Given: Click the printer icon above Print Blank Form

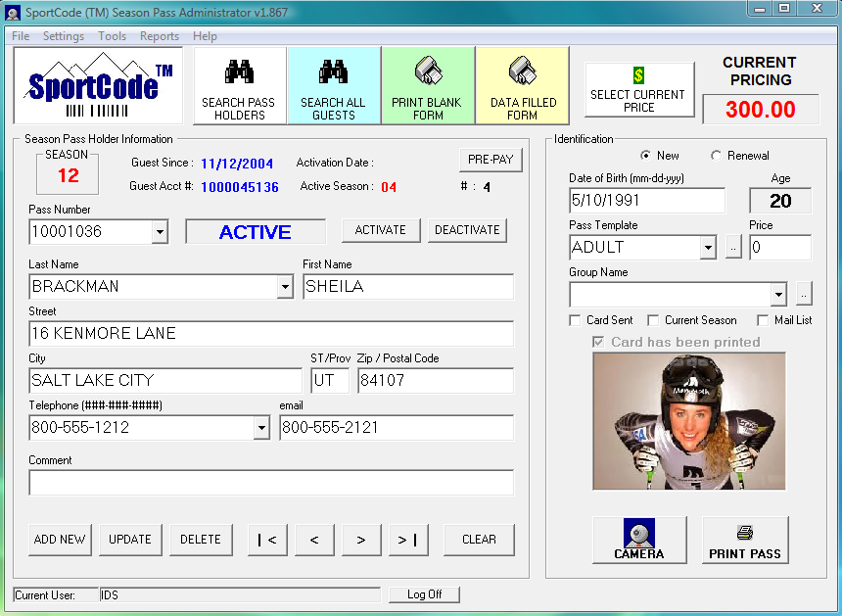Looking at the screenshot, I should (428, 71).
